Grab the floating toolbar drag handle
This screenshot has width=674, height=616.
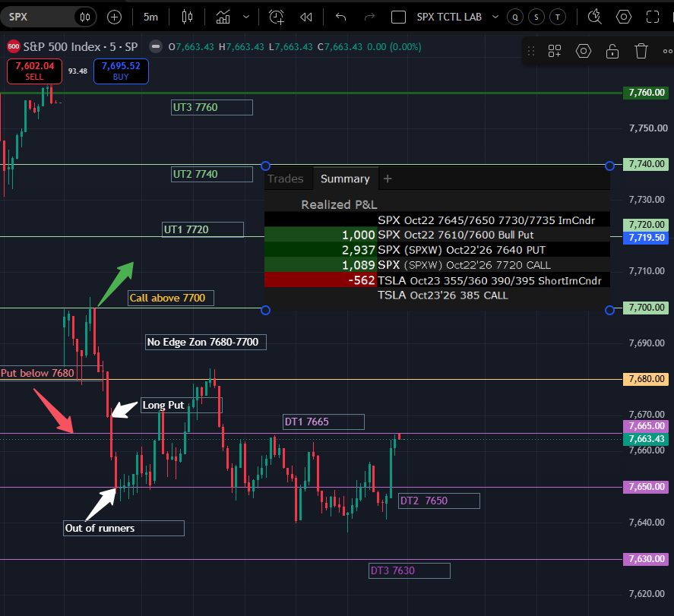531,51
